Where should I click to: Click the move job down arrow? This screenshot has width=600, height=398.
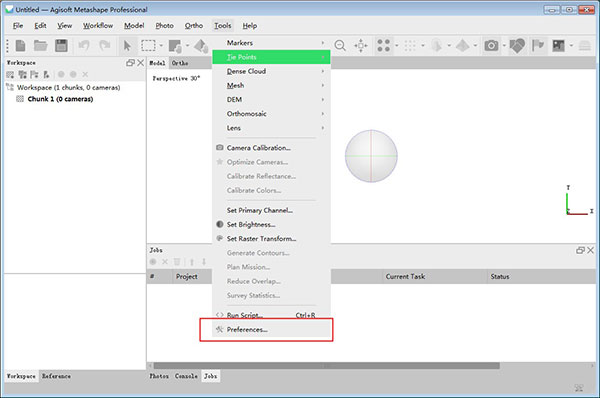[x=204, y=262]
